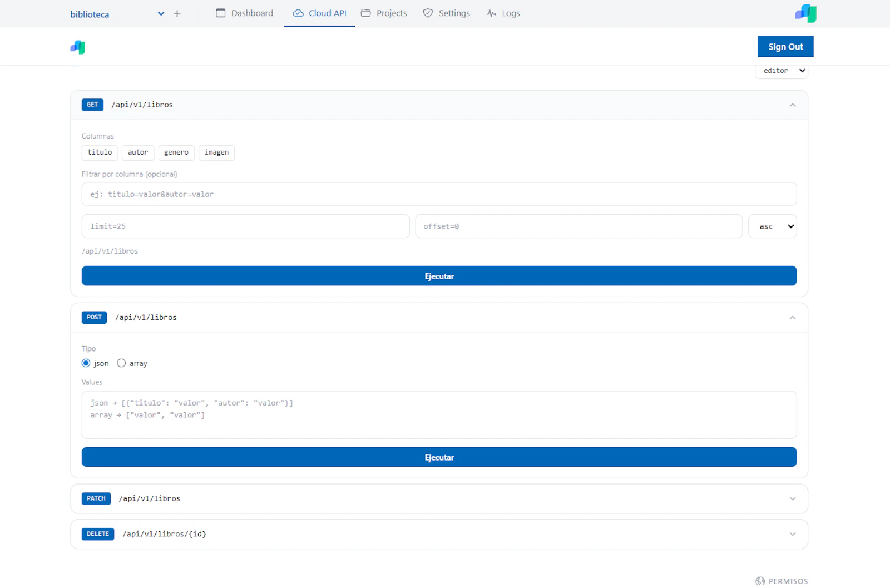Open the Dashboard tab
This screenshot has height=588, width=890.
(x=244, y=13)
